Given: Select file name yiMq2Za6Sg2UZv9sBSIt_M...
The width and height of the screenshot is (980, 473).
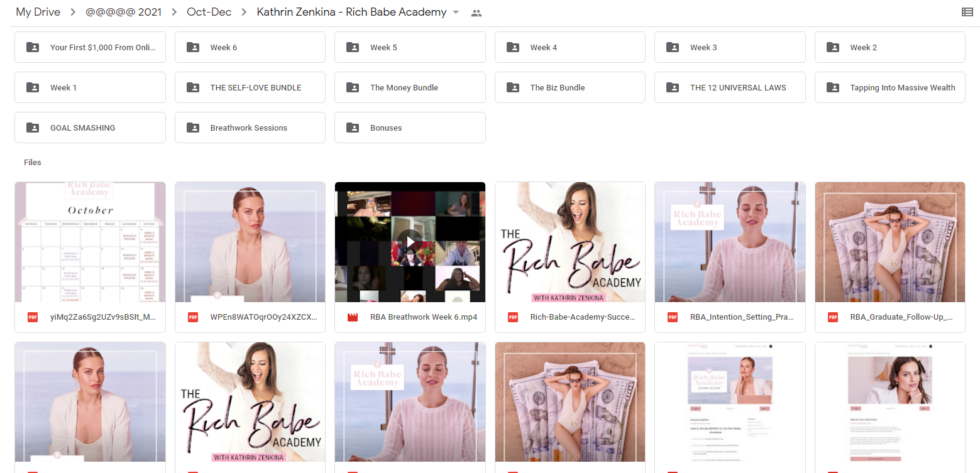Looking at the screenshot, I should pos(102,317).
